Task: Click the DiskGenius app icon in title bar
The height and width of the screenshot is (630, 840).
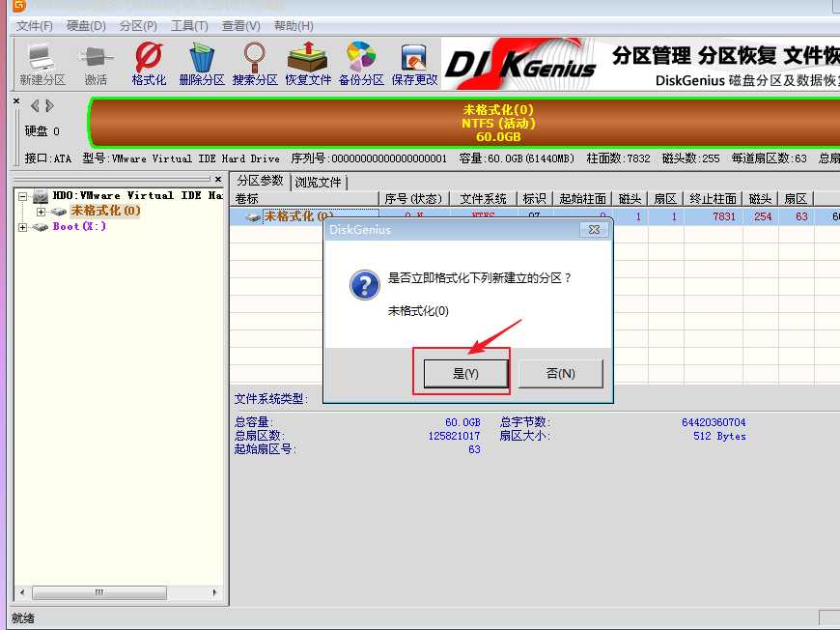Action: (x=19, y=6)
